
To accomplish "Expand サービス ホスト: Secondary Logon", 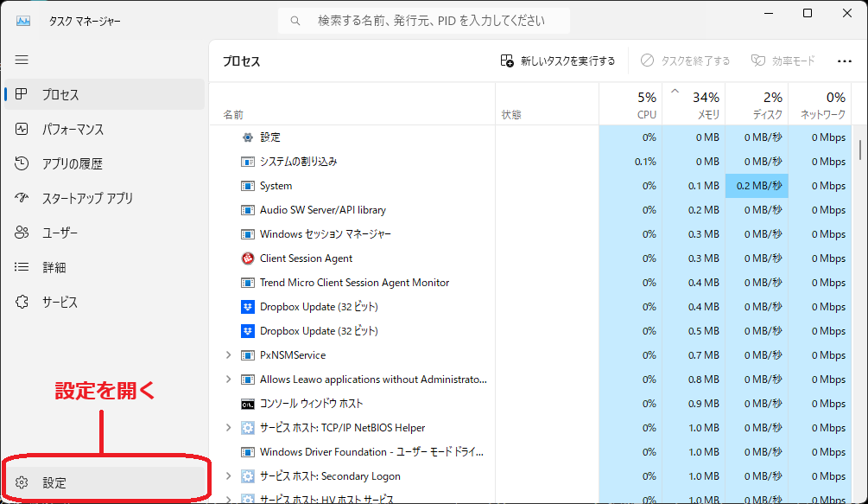I will point(227,475).
